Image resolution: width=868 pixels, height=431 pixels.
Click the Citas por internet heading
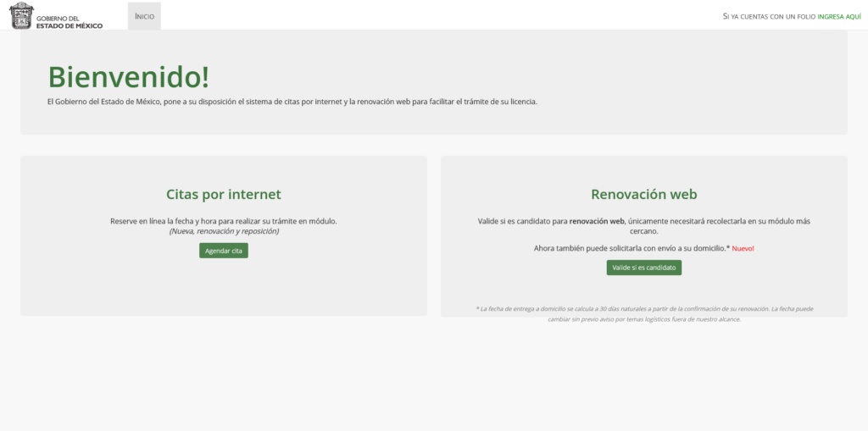[224, 195]
